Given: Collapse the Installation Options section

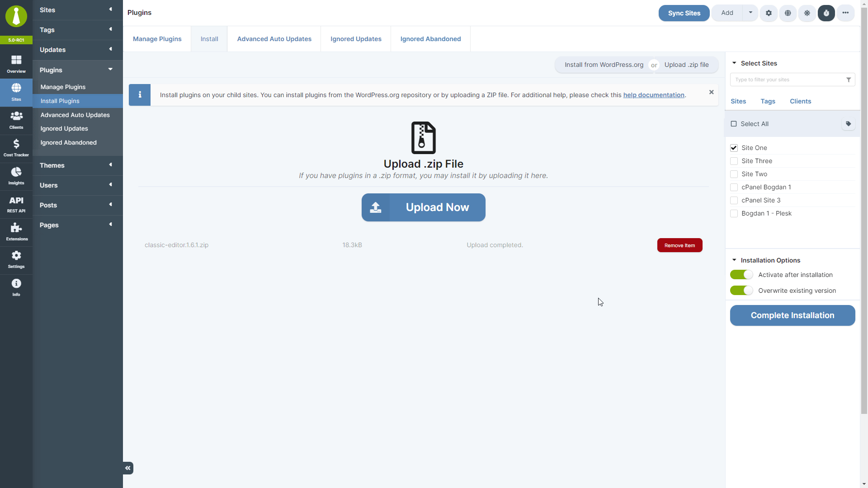Looking at the screenshot, I should (x=735, y=260).
